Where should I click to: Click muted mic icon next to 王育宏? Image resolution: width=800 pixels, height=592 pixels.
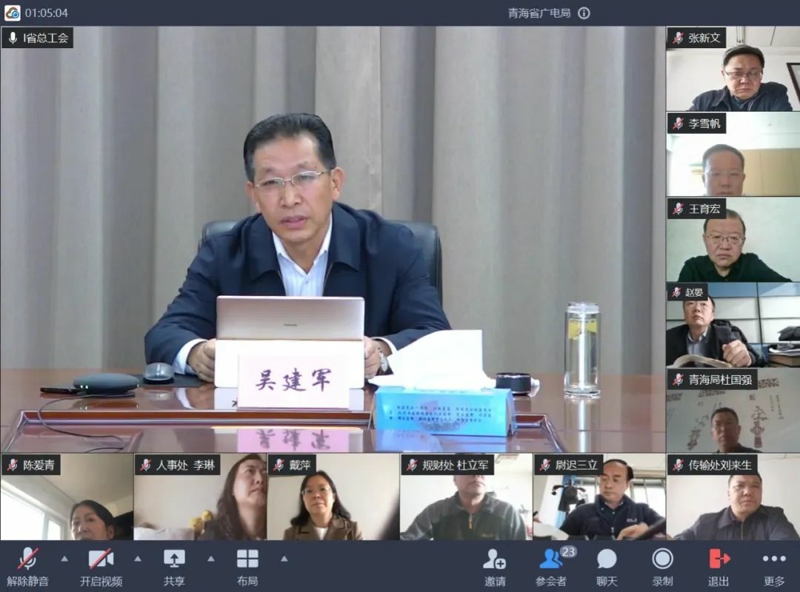678,209
